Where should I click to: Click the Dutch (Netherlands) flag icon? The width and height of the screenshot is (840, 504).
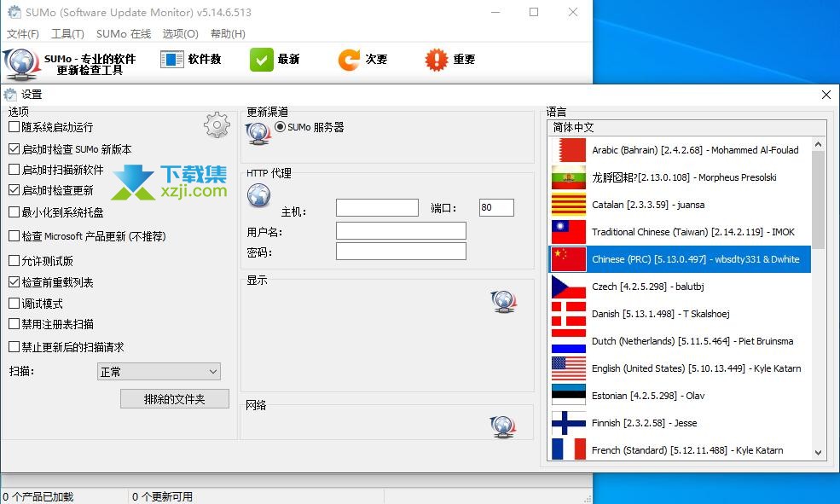(569, 341)
